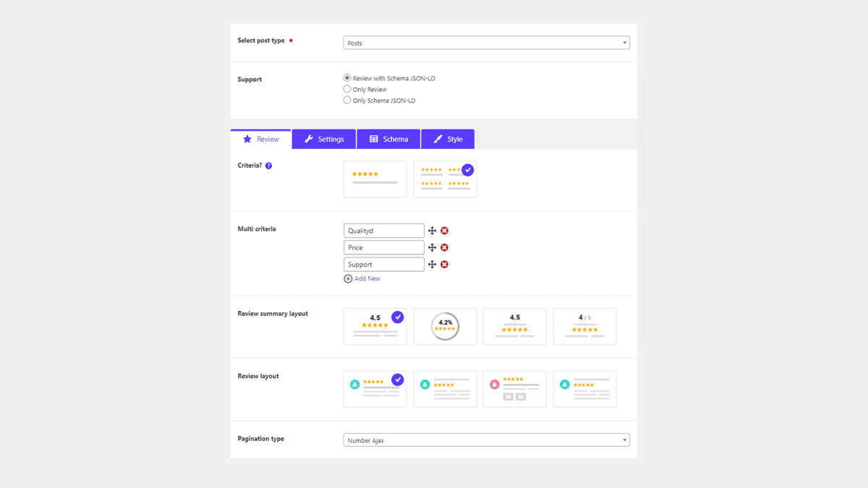Switch to the Schema tab
Viewport: 868px width, 488px height.
click(x=388, y=138)
